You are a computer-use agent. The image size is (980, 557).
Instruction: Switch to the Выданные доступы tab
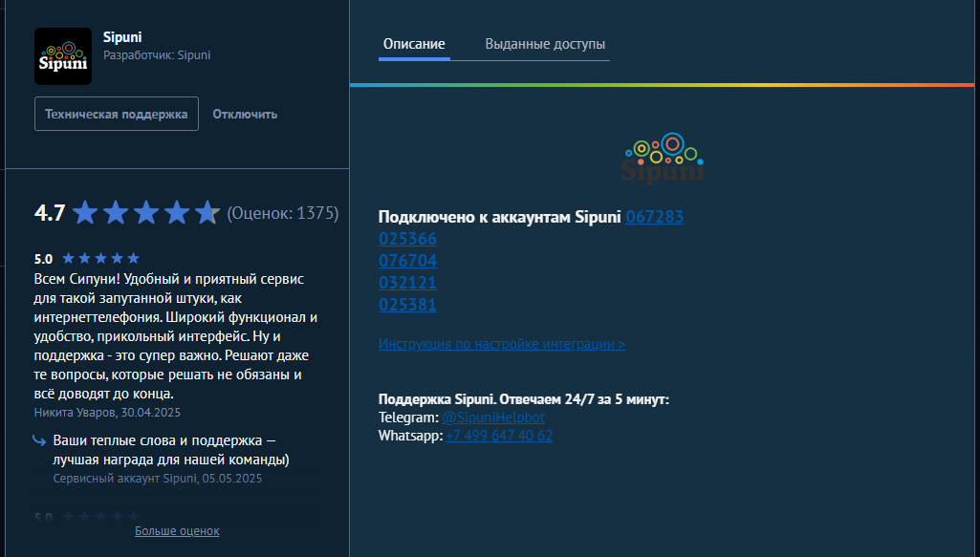click(x=544, y=44)
